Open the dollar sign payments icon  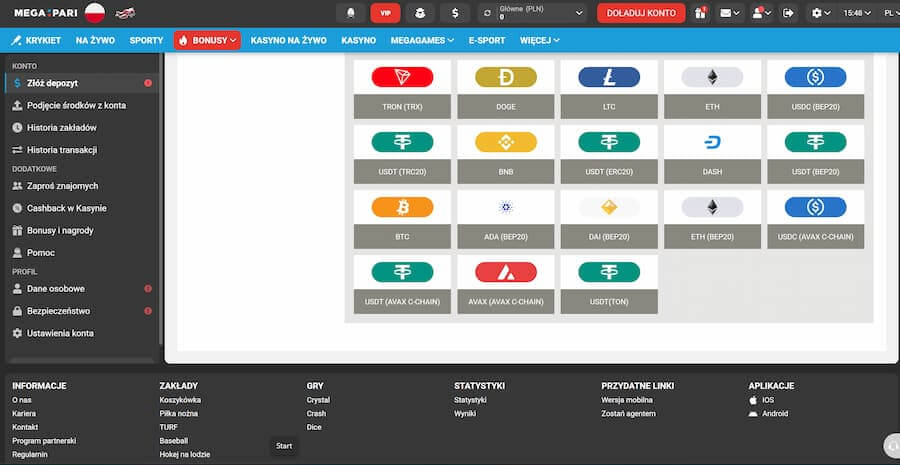pos(455,13)
